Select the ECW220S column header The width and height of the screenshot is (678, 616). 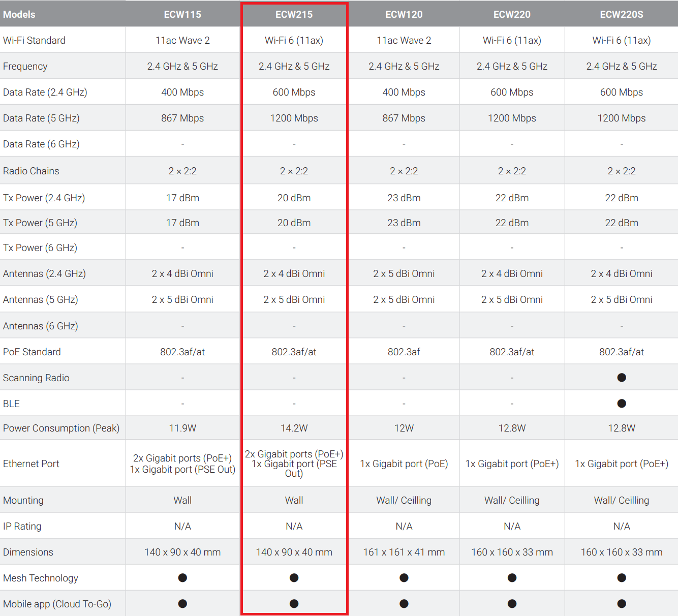[622, 14]
